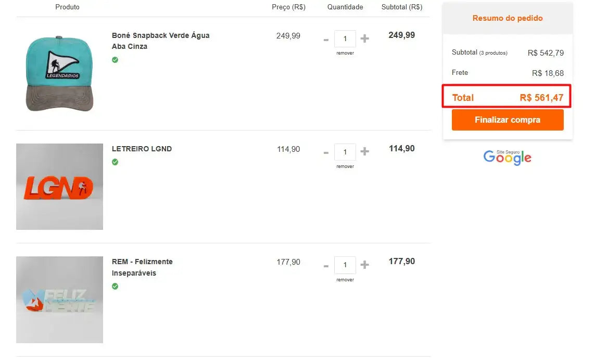This screenshot has width=595, height=364.
Task: Decrease quantity of REM - Felizmente Inseparáveis
Action: point(325,265)
